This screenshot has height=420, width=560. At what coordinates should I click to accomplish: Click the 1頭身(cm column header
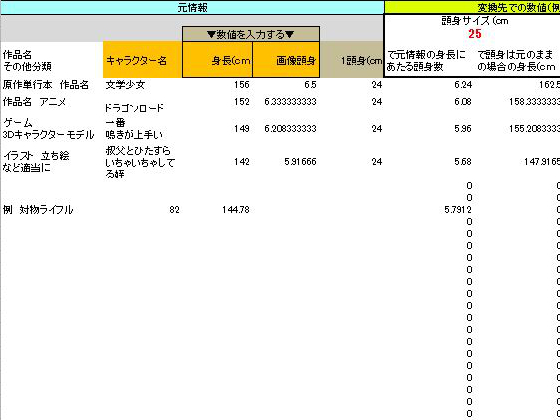352,60
